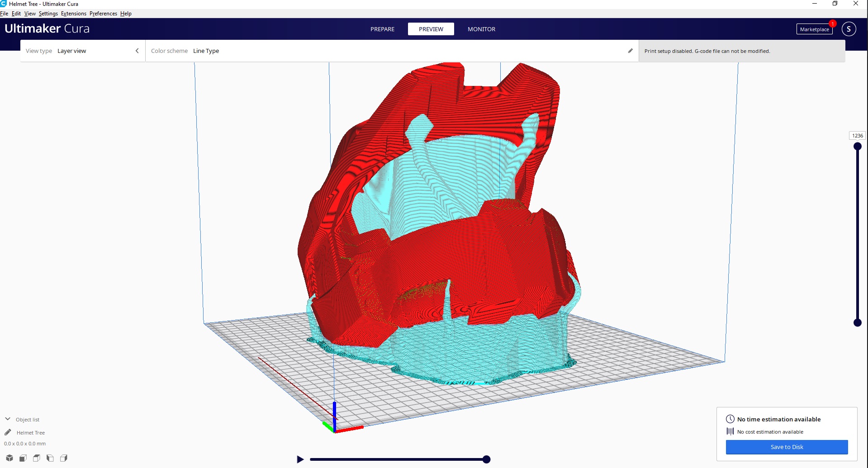Open the Help menu
This screenshot has height=468, width=868.
tap(126, 14)
